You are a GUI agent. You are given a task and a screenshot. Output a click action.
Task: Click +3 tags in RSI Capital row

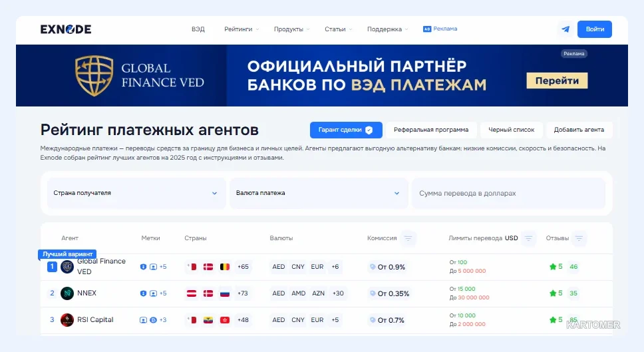coord(163,320)
